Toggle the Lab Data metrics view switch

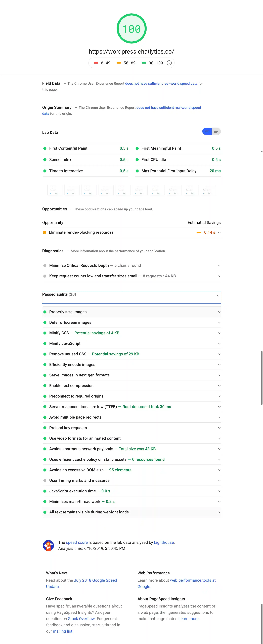pyautogui.click(x=211, y=131)
